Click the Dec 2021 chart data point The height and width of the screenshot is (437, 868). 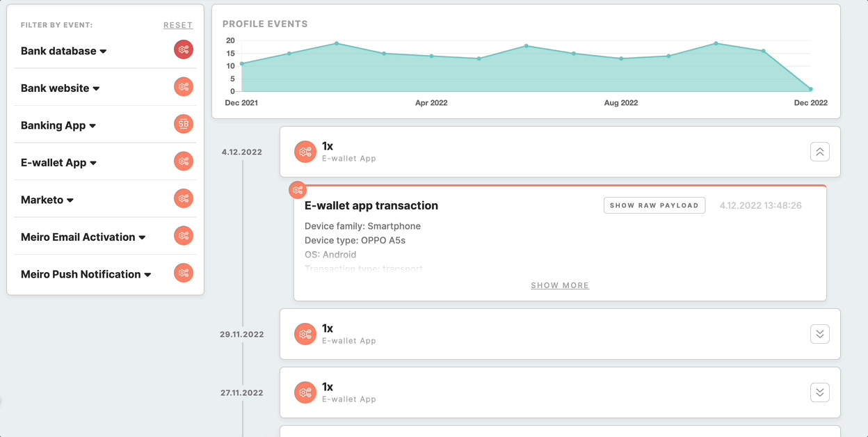[242, 64]
